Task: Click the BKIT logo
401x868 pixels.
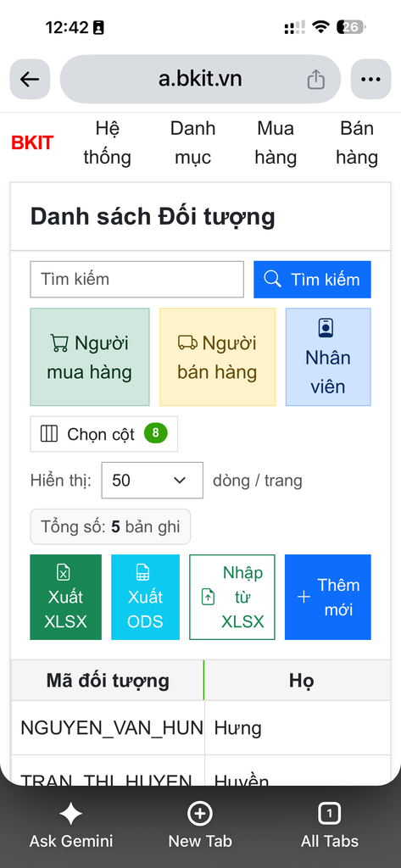Action: (32, 142)
